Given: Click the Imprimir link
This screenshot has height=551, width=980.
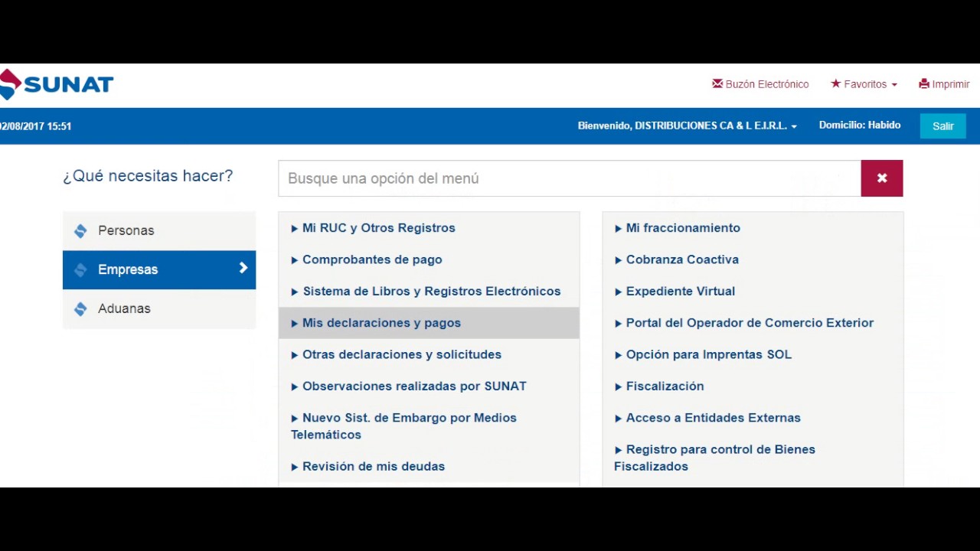Looking at the screenshot, I should point(944,84).
